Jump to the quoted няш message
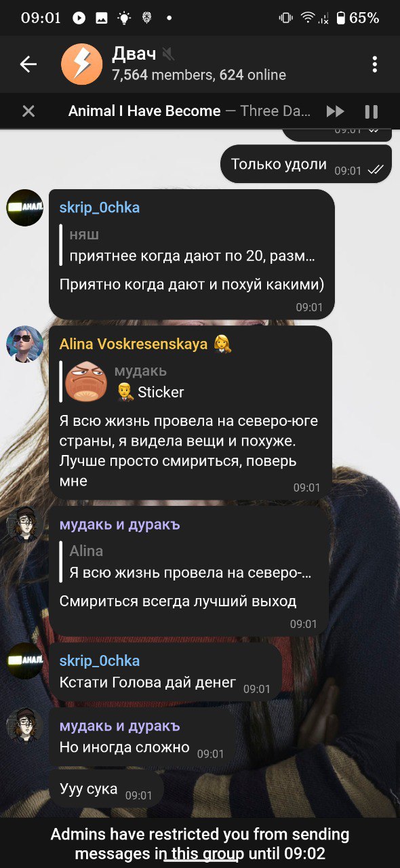 click(192, 246)
